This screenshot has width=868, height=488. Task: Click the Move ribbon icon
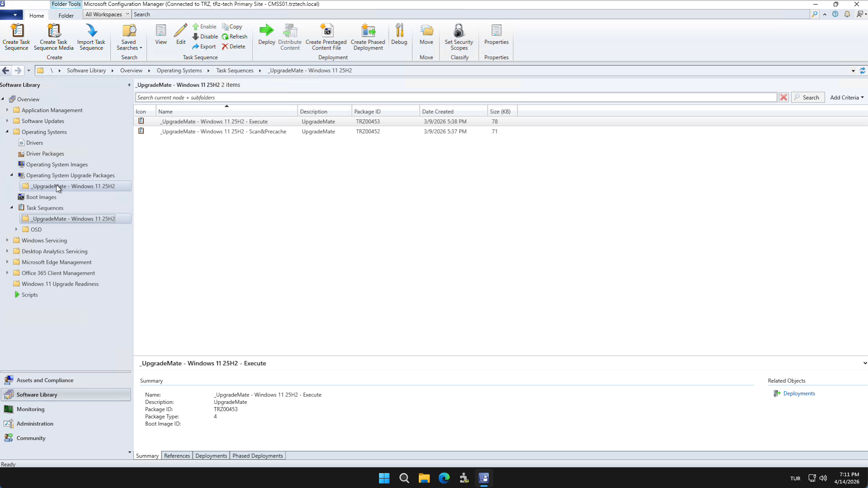click(x=426, y=35)
